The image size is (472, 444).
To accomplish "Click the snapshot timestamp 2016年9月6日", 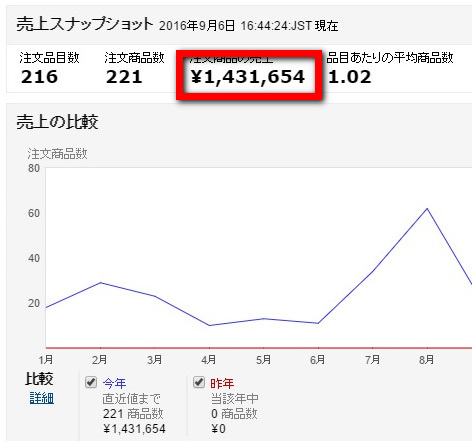I will coord(197,26).
